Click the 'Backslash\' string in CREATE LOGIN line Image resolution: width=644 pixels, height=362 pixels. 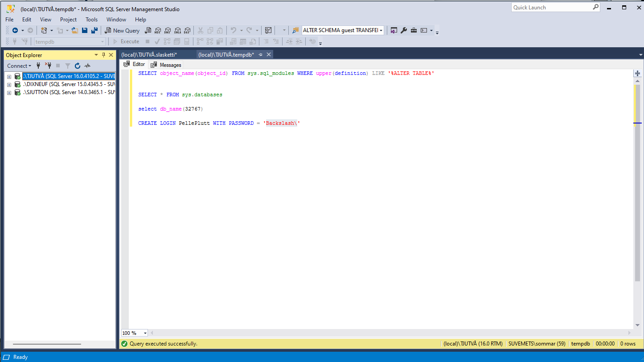click(x=281, y=123)
